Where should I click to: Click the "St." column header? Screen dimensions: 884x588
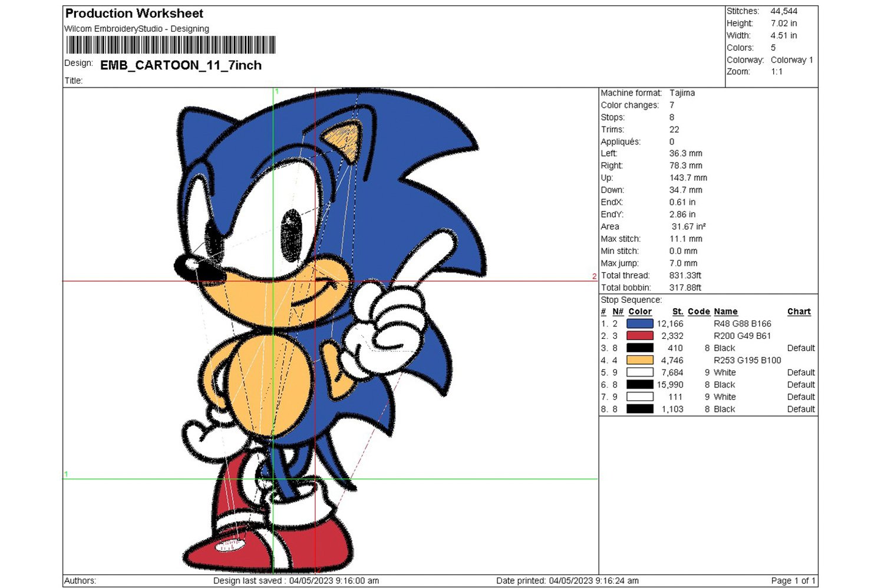point(678,312)
